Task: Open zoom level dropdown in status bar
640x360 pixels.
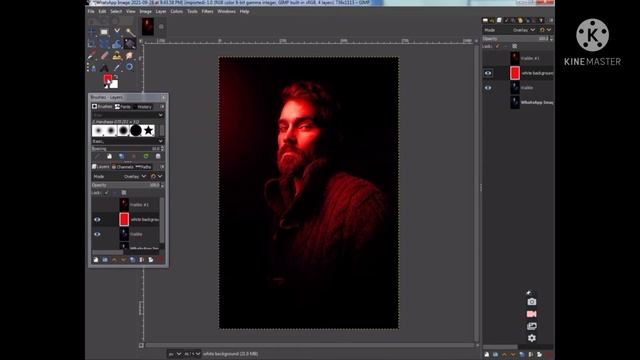Action: pyautogui.click(x=192, y=354)
